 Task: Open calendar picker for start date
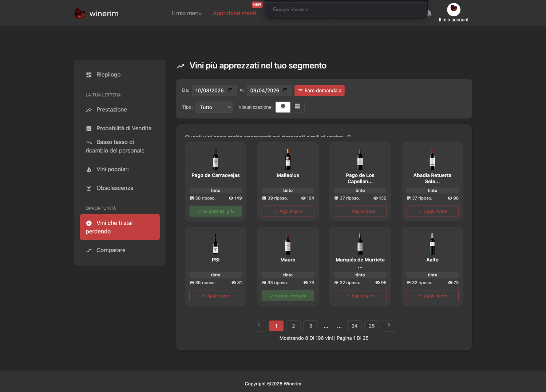pos(230,90)
